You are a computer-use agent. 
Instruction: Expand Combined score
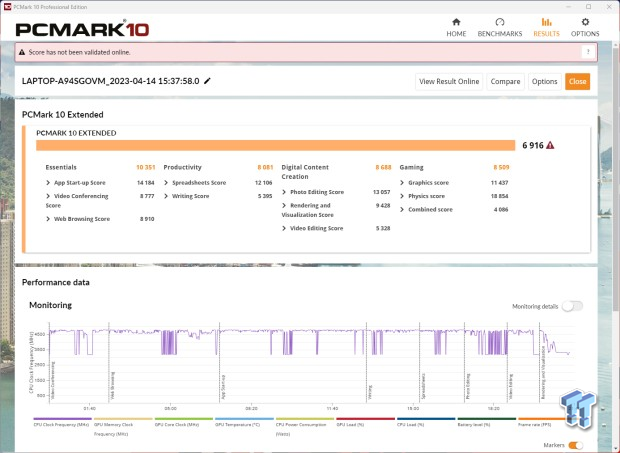coord(402,210)
